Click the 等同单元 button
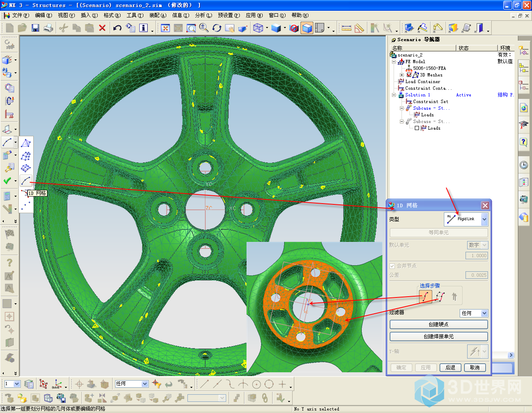 coord(438,233)
